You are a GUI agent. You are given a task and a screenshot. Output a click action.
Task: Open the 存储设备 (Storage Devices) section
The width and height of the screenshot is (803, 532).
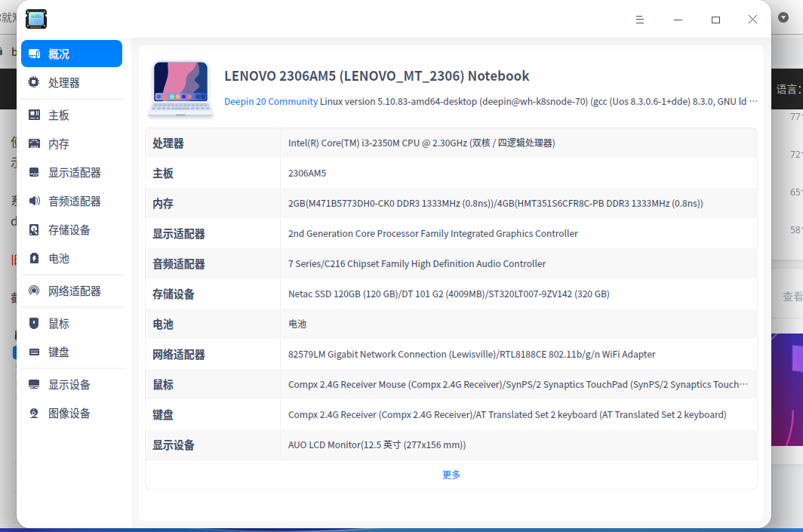click(x=72, y=229)
